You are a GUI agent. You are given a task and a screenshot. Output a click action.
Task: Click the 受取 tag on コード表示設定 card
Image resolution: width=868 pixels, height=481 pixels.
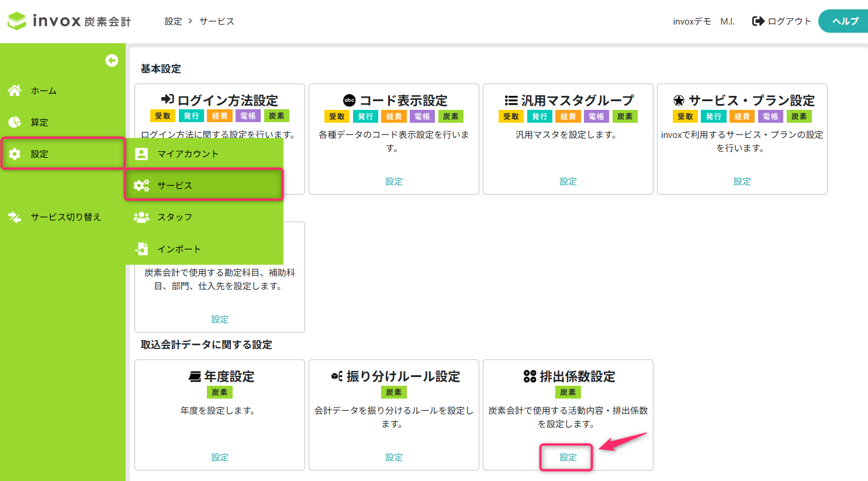(337, 116)
